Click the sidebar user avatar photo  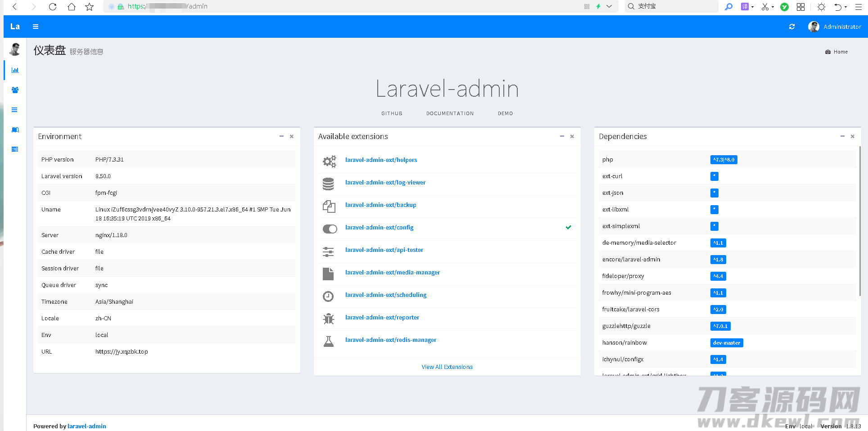pyautogui.click(x=15, y=49)
